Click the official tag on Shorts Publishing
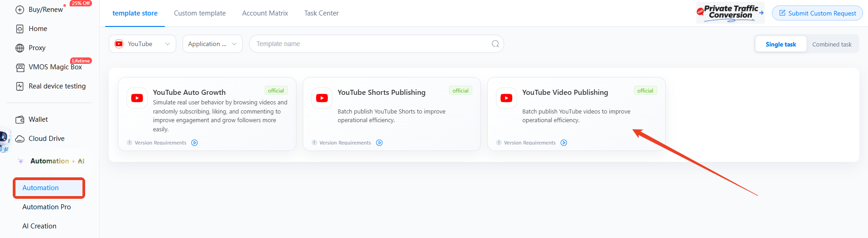The width and height of the screenshot is (868, 238). 460,91
